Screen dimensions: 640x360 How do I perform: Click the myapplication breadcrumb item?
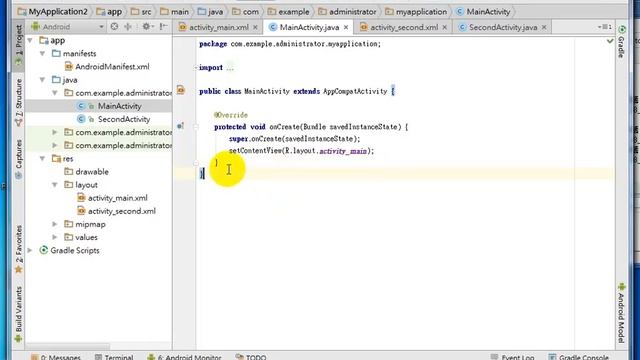click(416, 12)
